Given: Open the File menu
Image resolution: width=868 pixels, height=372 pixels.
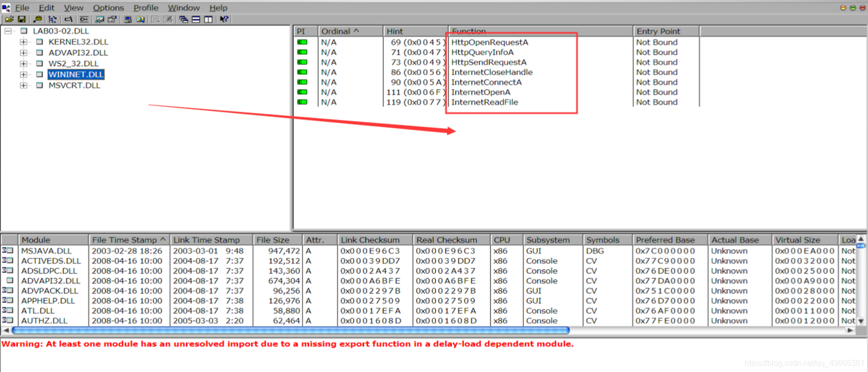Looking at the screenshot, I should point(22,8).
